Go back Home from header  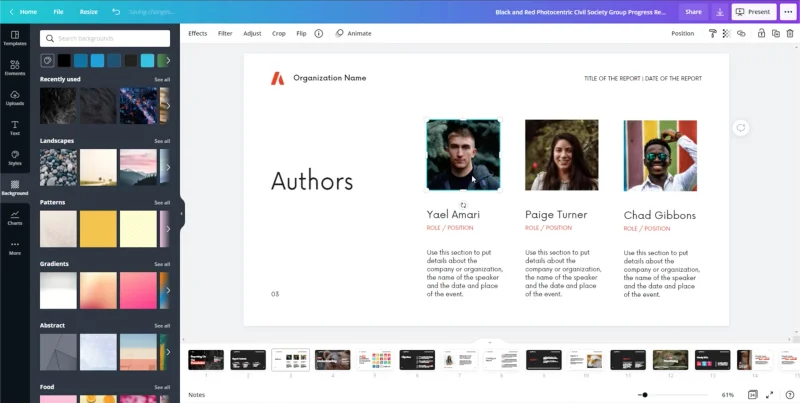pos(23,12)
